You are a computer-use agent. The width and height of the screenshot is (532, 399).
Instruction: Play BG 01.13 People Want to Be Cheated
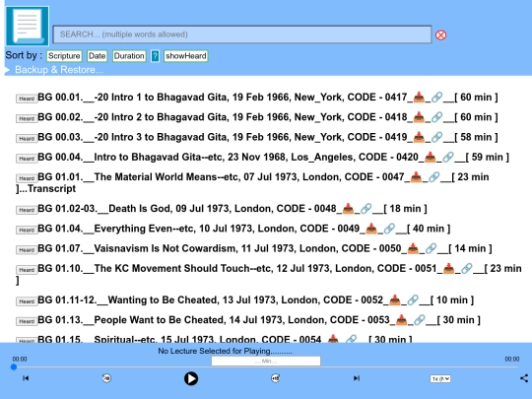(x=214, y=320)
